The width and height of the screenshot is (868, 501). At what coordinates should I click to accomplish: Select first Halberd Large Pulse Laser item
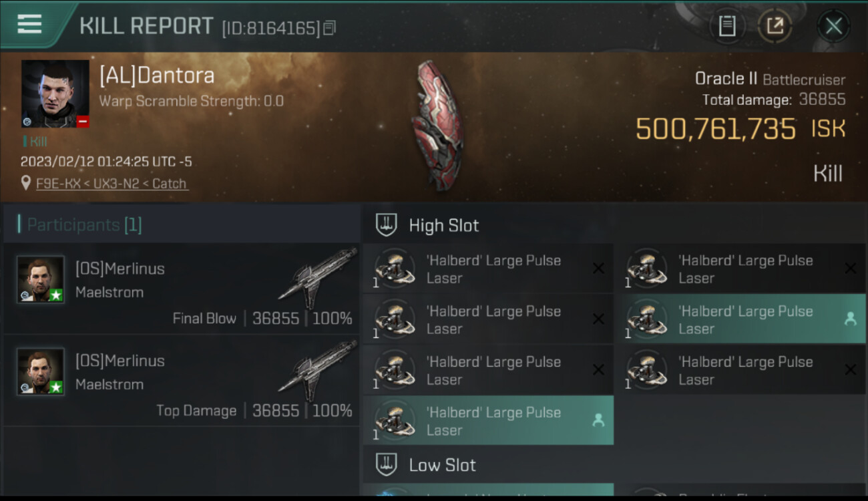click(x=488, y=269)
